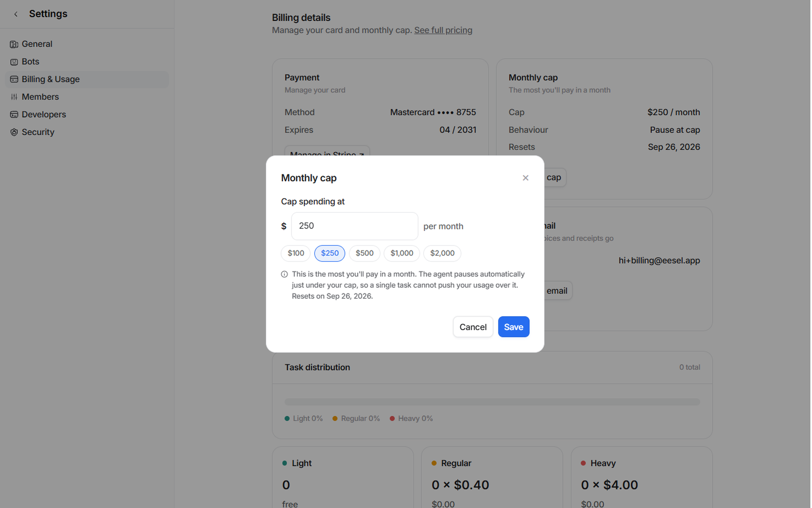Choose the $250 preset cap
Image resolution: width=812 pixels, height=508 pixels.
point(330,253)
